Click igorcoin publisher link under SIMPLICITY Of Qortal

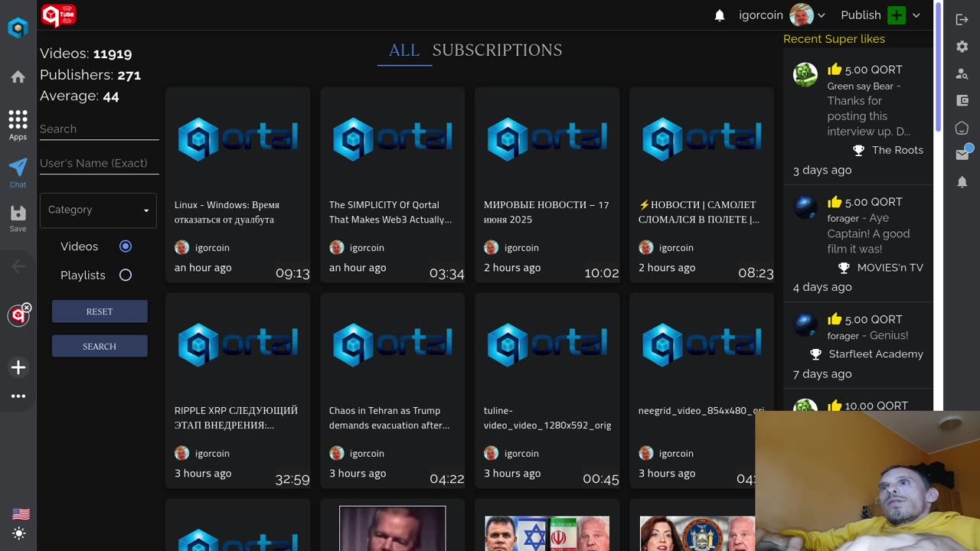coord(367,248)
